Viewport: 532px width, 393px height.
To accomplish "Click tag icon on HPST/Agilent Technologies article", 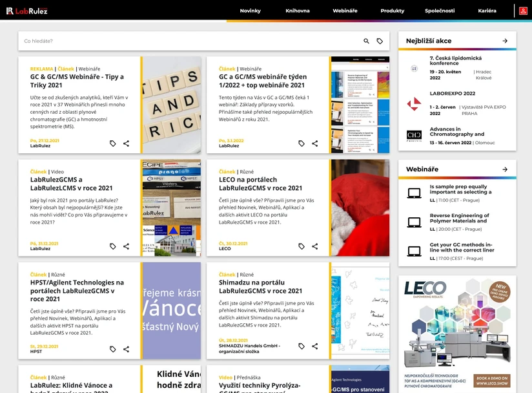I will coord(113,349).
